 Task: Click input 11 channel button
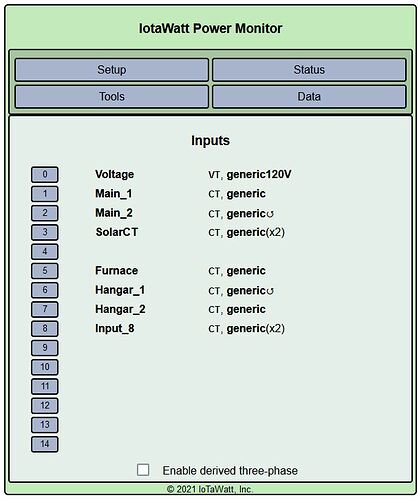[45, 386]
